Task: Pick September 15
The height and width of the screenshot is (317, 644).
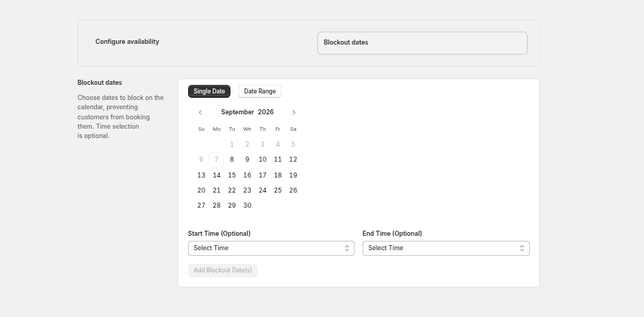Action: 232,175
